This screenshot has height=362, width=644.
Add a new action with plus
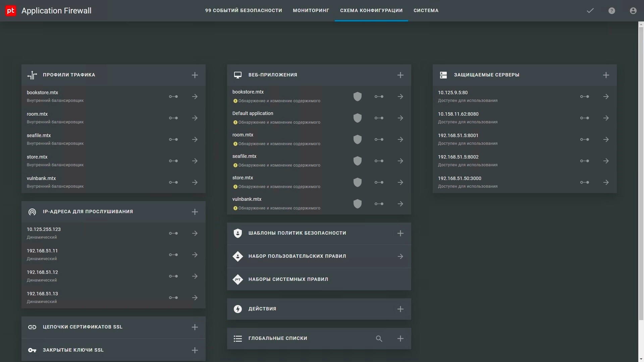400,309
